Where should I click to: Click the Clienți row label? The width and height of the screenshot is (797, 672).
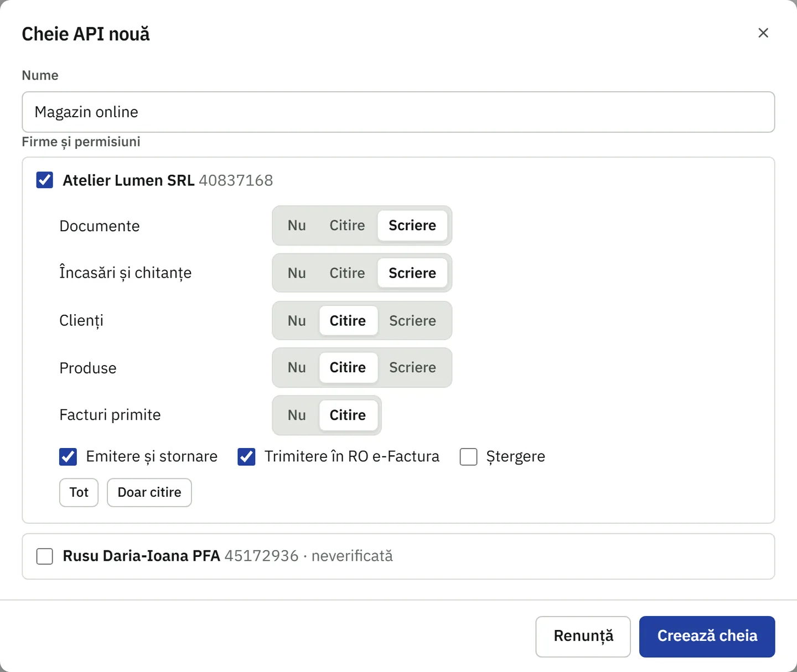(81, 321)
